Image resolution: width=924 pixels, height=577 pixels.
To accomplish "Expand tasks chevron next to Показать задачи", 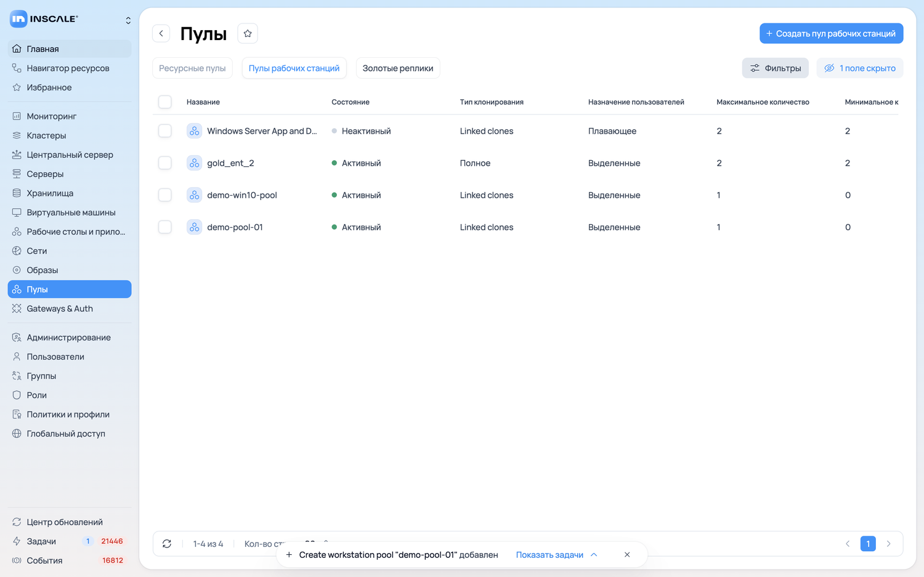I will (594, 555).
